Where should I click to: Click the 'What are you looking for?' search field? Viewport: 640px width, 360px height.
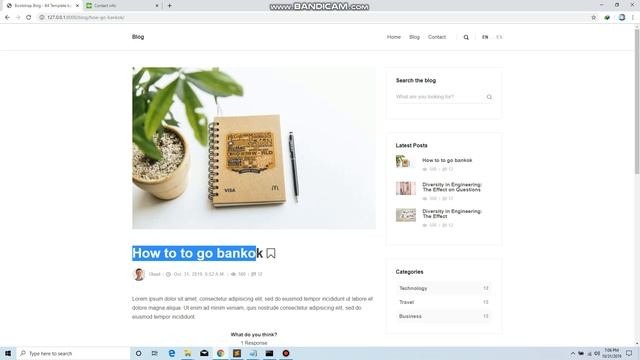pyautogui.click(x=439, y=97)
